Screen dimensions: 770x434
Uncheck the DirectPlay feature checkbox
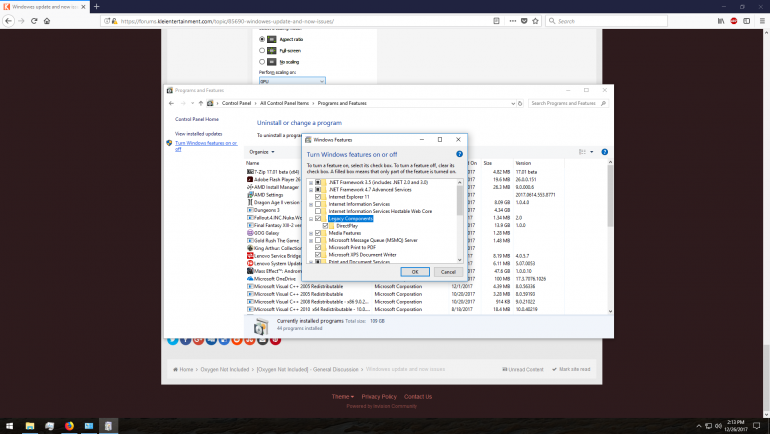327,226
